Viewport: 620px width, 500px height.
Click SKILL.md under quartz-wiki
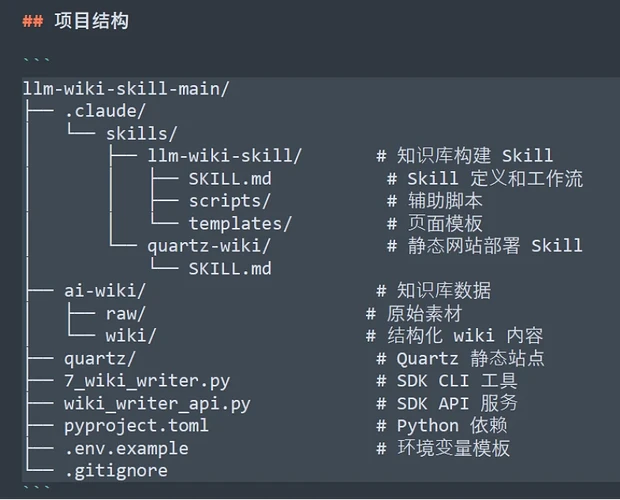pyautogui.click(x=230, y=269)
